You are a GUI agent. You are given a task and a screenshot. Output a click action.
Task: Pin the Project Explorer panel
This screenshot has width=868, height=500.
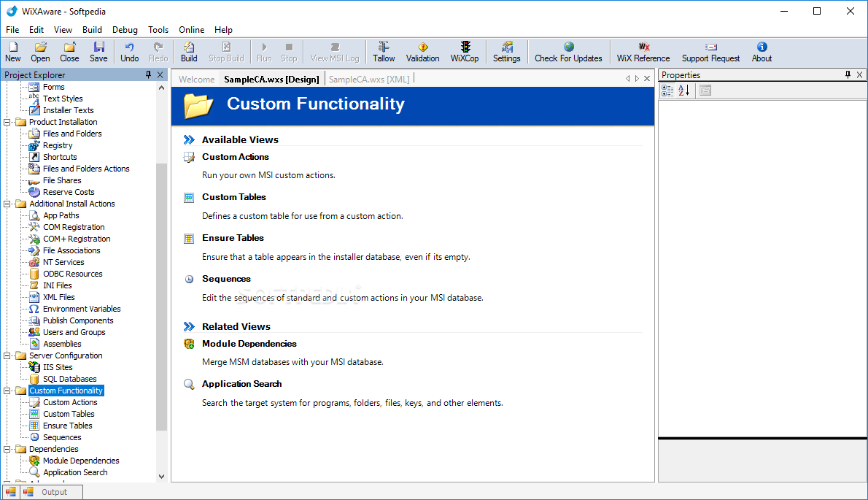click(148, 74)
